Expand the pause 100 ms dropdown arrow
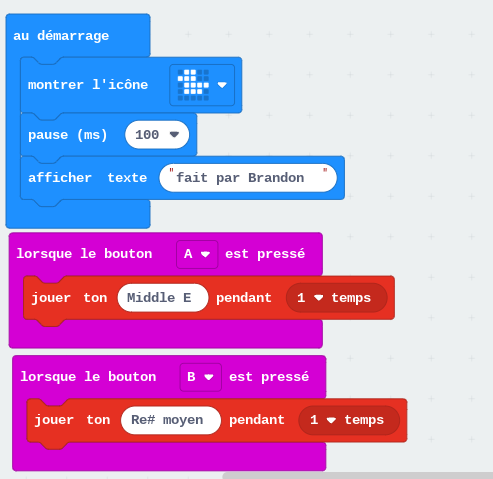Image resolution: width=493 pixels, height=479 pixels. click(174, 135)
